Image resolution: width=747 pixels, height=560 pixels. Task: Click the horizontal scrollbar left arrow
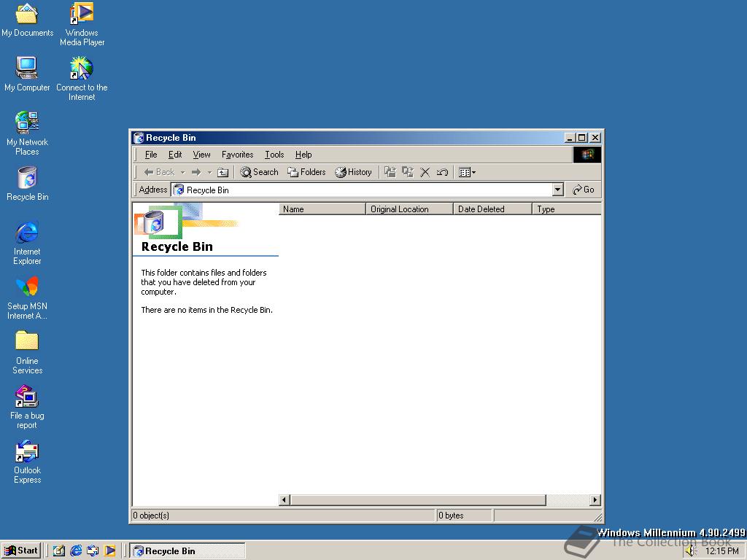[x=285, y=499]
